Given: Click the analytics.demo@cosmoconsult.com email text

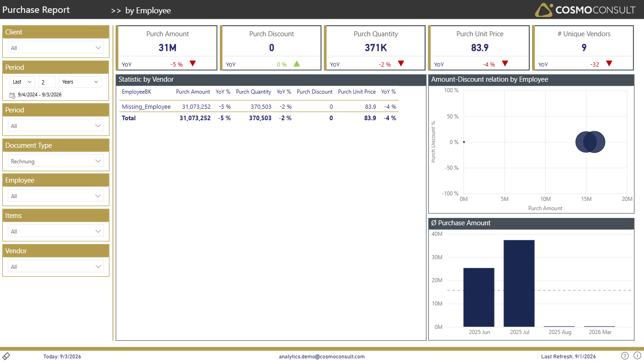Looking at the screenshot, I should click(322, 356).
